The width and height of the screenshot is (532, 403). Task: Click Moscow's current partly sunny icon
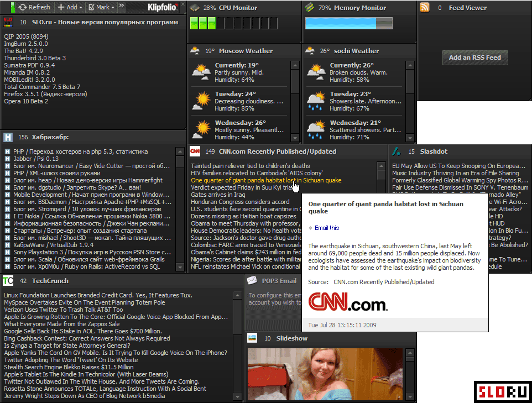[201, 72]
